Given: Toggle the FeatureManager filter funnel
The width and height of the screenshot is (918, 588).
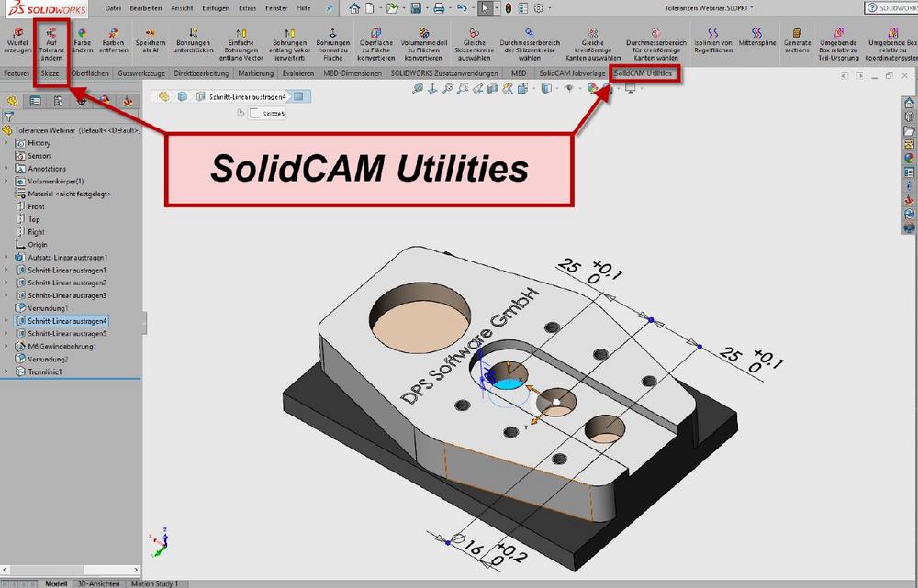Looking at the screenshot, I should (8, 116).
